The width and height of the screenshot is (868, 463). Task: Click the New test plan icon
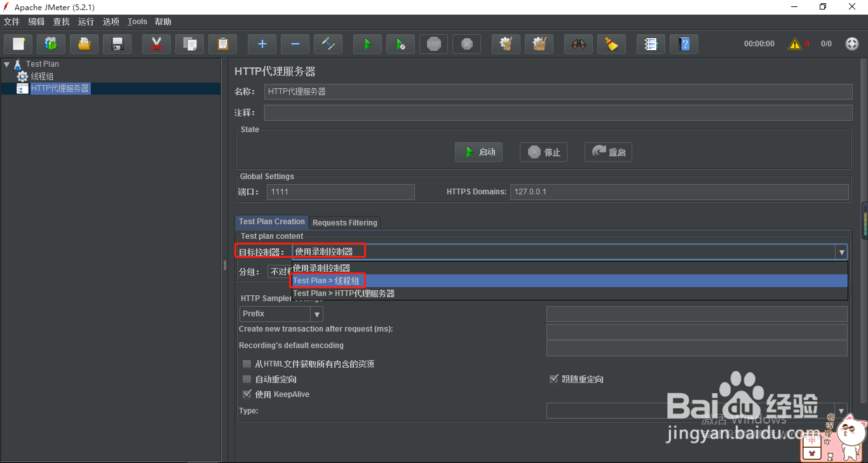tap(18, 44)
